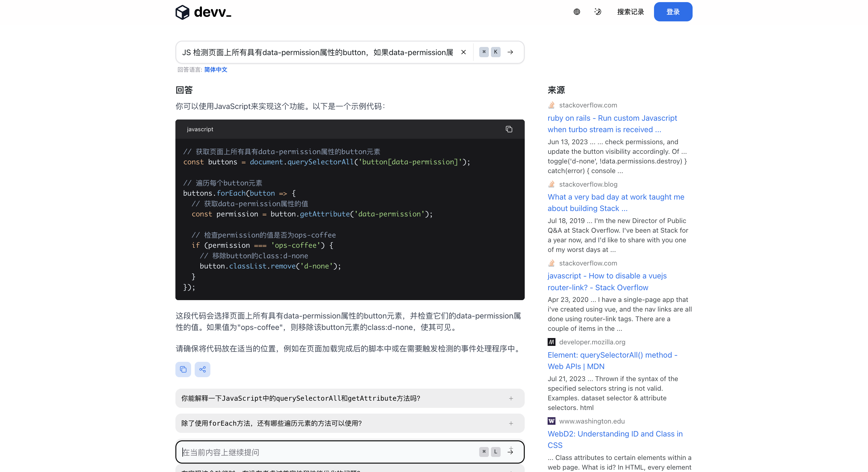Screen dimensions: 868x472
Task: Copy code with the code block copy icon
Action: pos(509,129)
